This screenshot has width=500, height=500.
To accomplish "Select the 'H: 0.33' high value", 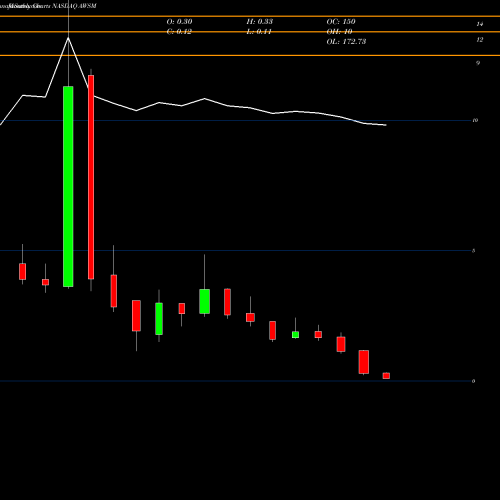I will coord(260,22).
